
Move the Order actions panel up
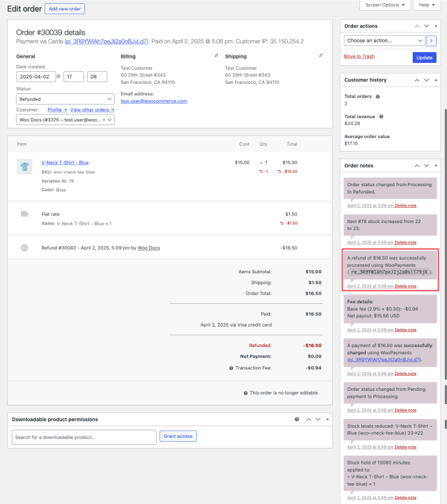(417, 26)
